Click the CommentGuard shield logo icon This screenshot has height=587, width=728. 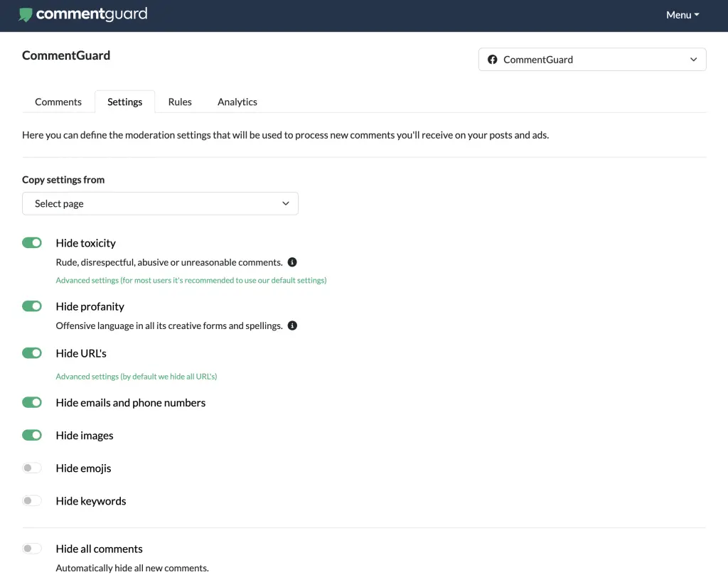[26, 14]
